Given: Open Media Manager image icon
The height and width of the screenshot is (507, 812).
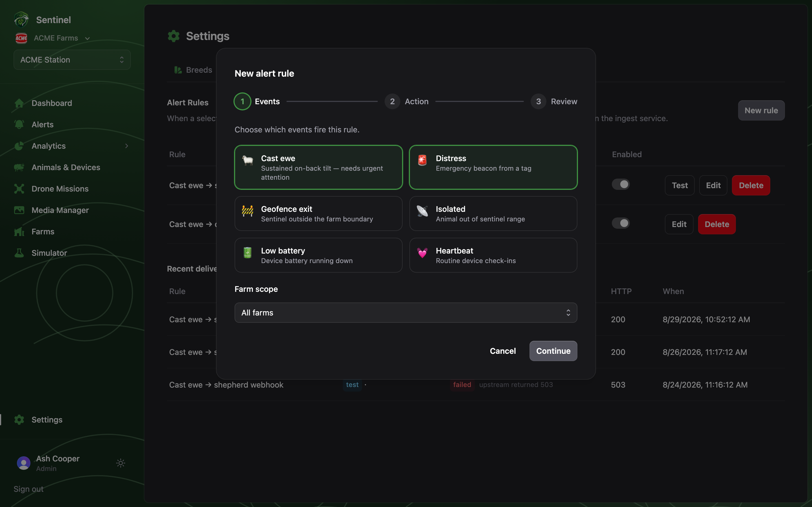Looking at the screenshot, I should [19, 210].
